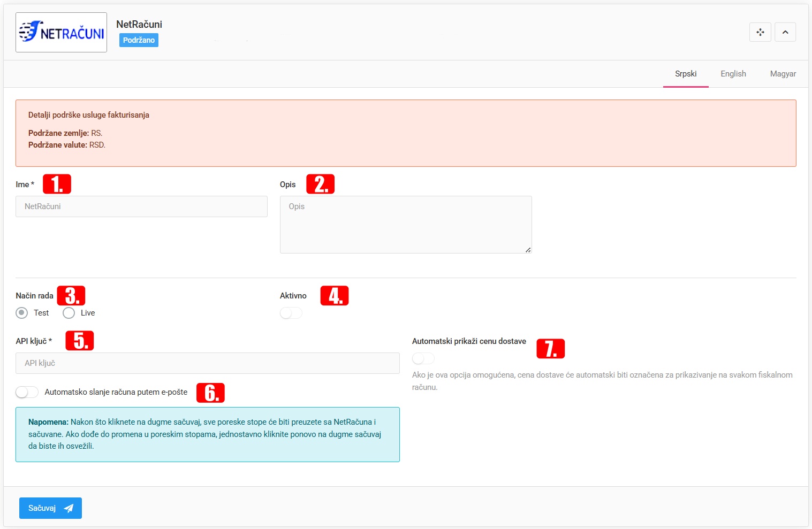Screen dimensions: 812x529
Task: Click the 'Detalji podrške usluge fakturisanja' heading
Action: pyautogui.click(x=89, y=115)
